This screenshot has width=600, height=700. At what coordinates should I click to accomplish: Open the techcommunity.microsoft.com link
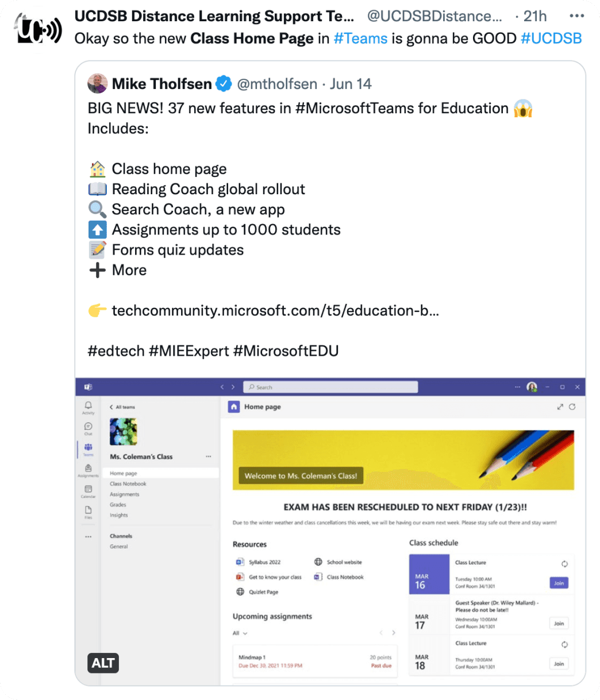275,311
